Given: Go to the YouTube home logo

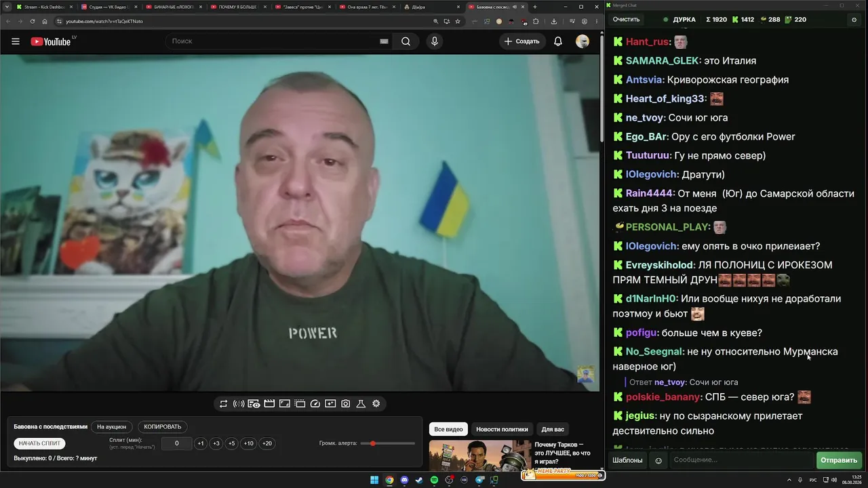Looking at the screenshot, I should click(x=52, y=41).
